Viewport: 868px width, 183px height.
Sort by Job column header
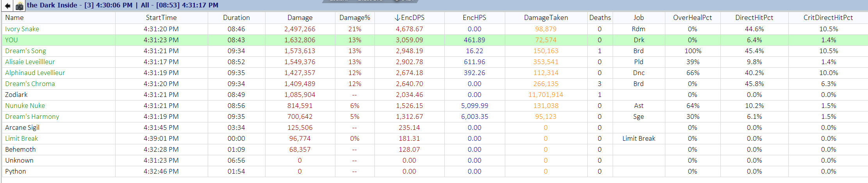click(x=638, y=18)
